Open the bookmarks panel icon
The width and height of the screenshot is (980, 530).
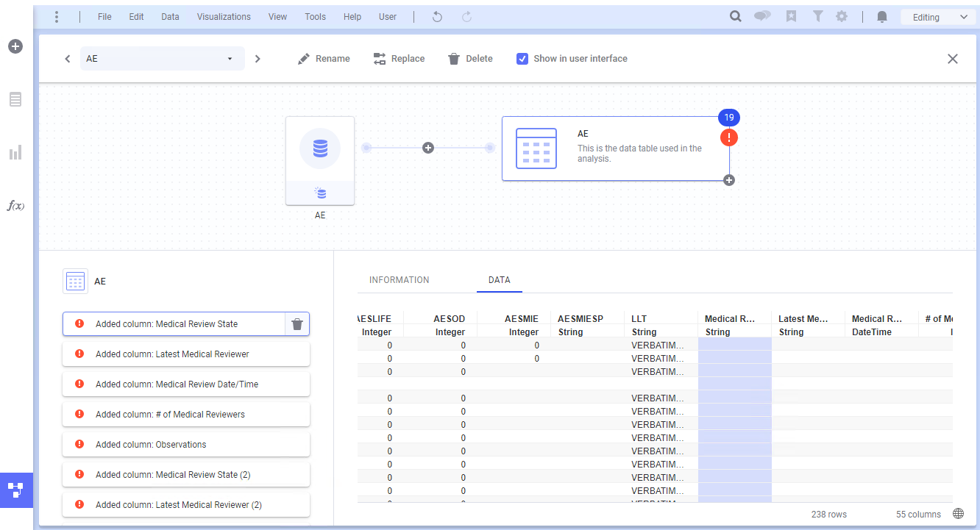tap(791, 16)
